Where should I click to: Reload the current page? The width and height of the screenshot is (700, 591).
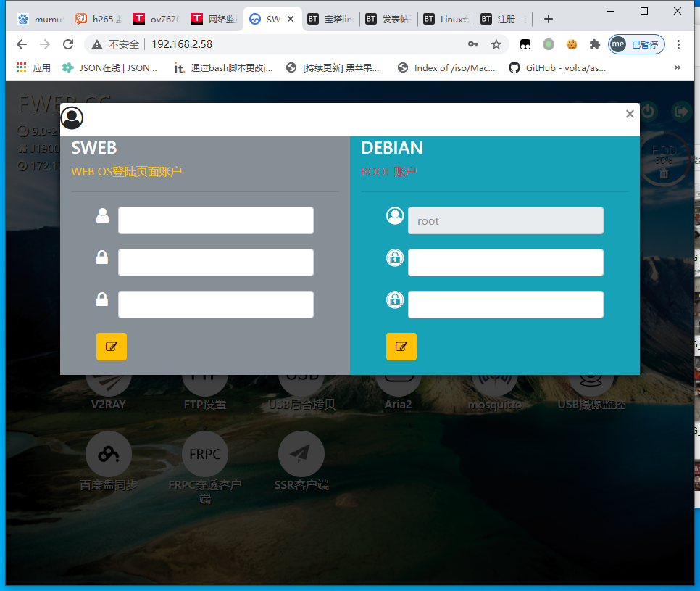coord(68,44)
